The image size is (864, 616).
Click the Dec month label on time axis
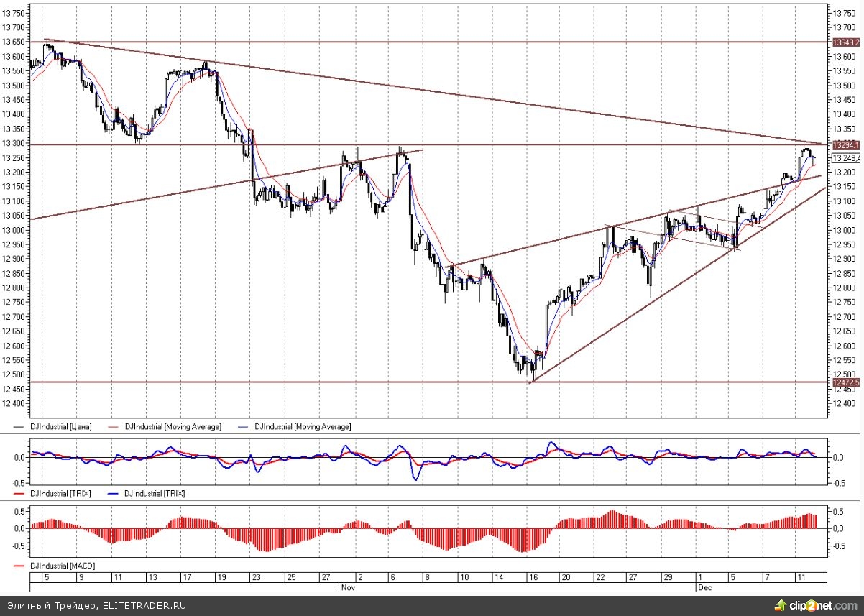click(704, 587)
